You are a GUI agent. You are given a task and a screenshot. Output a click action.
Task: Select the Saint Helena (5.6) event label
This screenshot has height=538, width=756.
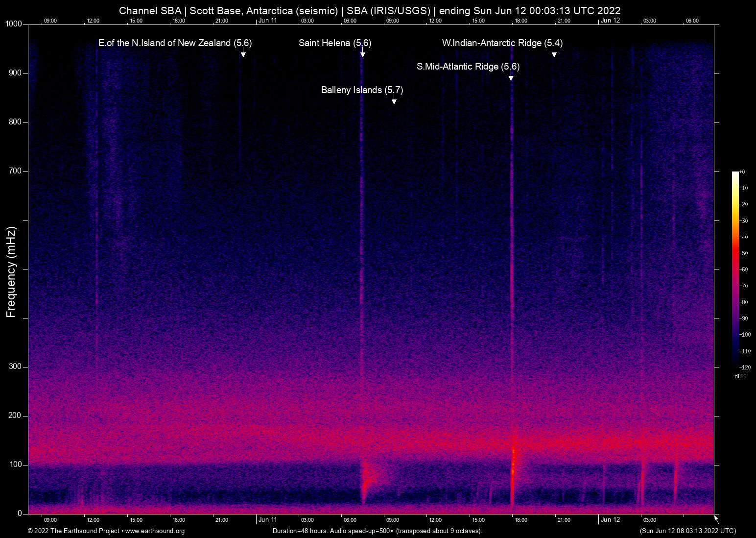pos(335,43)
